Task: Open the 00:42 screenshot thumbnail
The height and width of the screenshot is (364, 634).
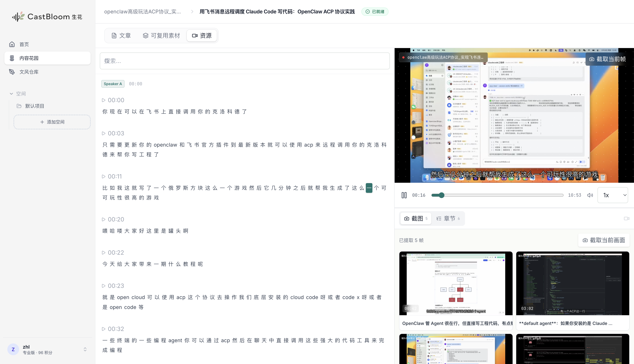Action: coord(456,283)
